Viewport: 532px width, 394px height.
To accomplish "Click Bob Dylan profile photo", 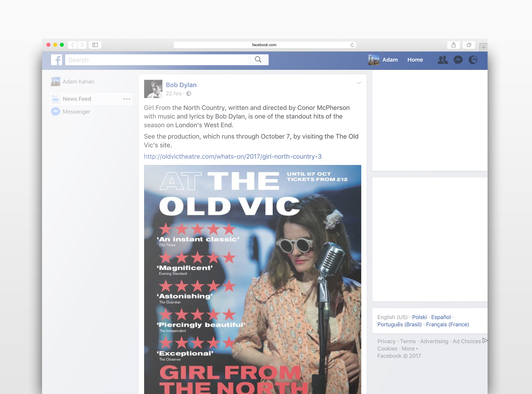I will 153,89.
